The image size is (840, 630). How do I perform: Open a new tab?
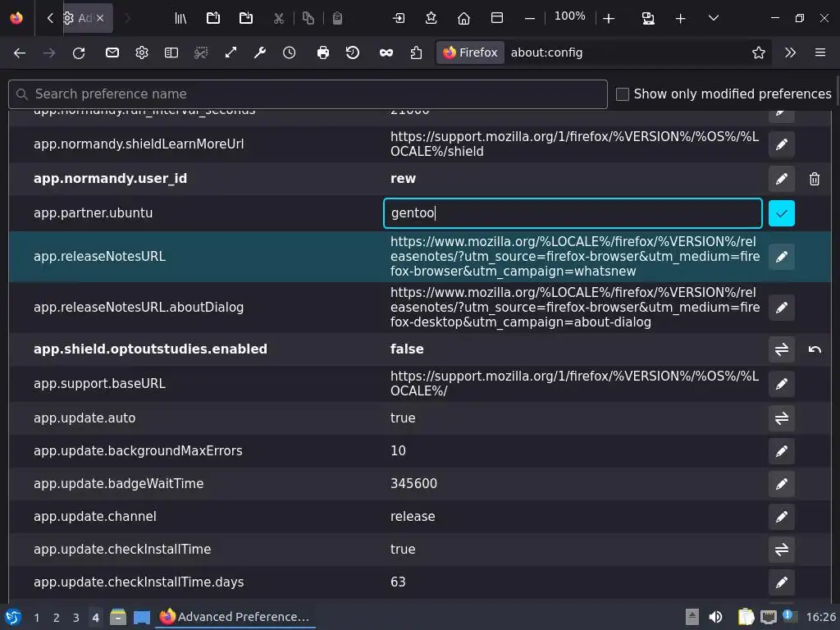[x=680, y=18]
